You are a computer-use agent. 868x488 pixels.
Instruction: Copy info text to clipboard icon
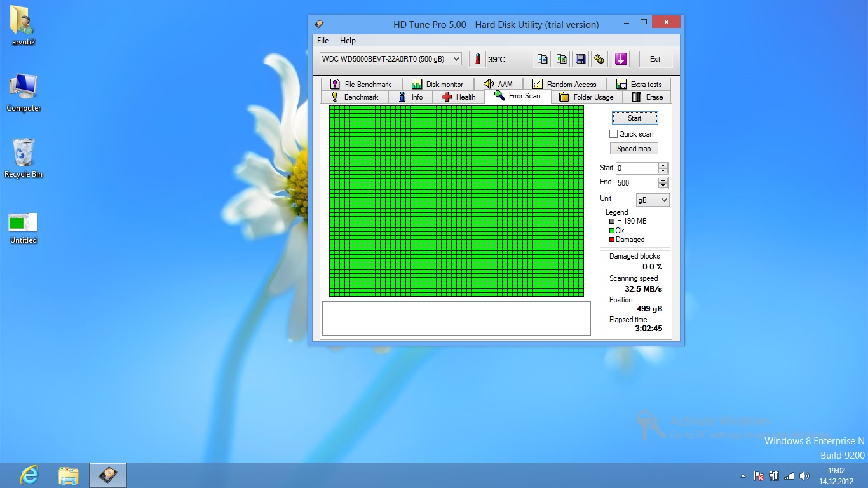[x=542, y=59]
